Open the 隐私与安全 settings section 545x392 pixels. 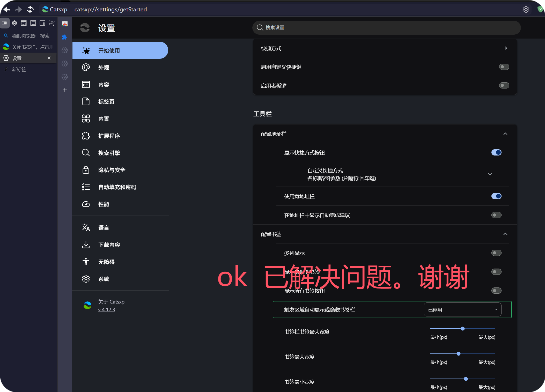coord(112,170)
